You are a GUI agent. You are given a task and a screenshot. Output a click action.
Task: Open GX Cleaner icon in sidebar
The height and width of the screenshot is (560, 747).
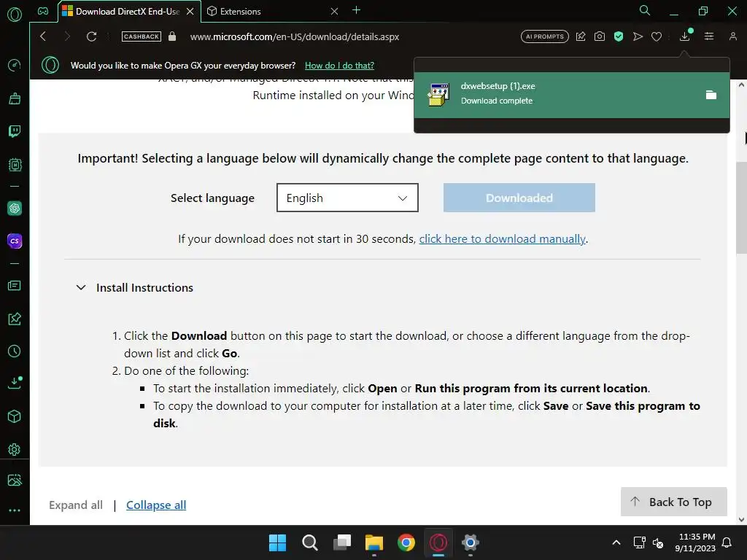15,98
